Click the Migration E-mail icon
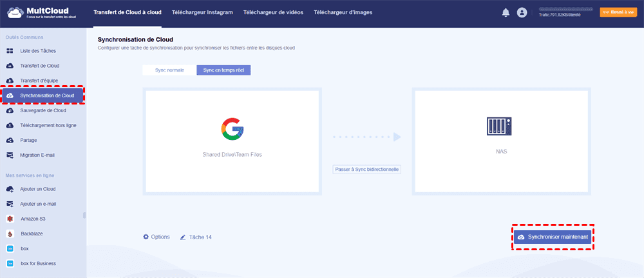 click(x=10, y=155)
